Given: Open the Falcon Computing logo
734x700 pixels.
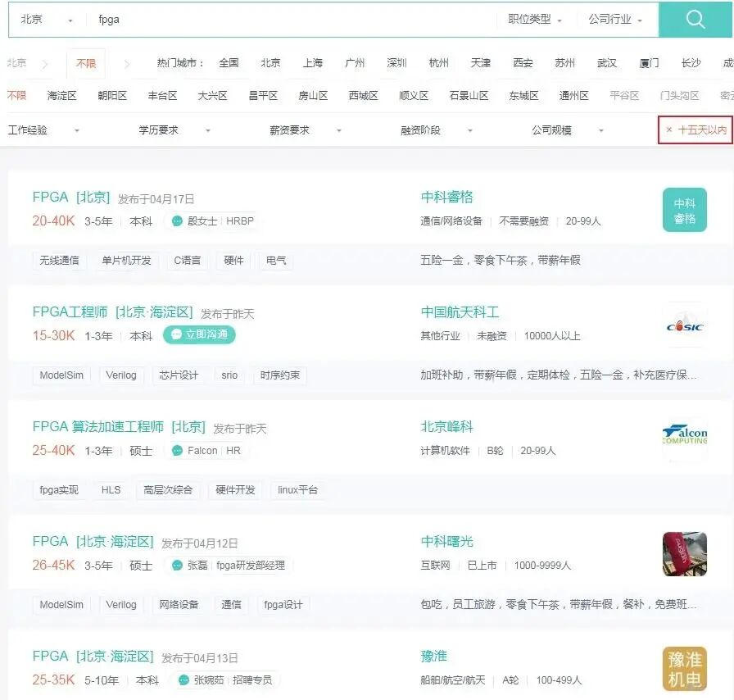Looking at the screenshot, I should coord(684,436).
